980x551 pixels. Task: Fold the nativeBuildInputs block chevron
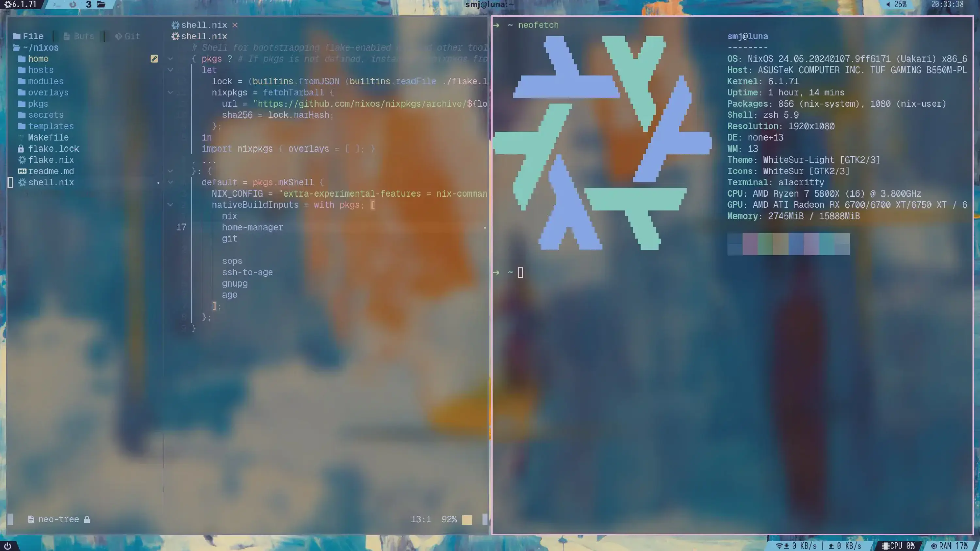point(171,205)
